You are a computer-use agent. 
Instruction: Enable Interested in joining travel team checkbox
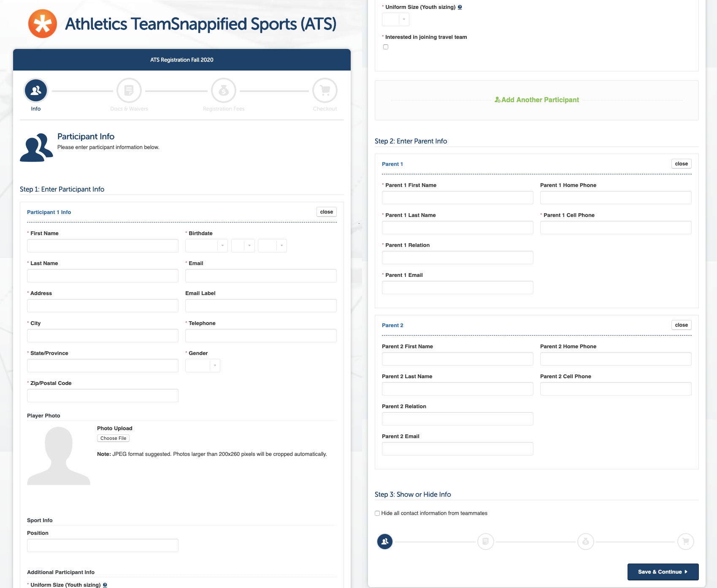[x=386, y=47]
